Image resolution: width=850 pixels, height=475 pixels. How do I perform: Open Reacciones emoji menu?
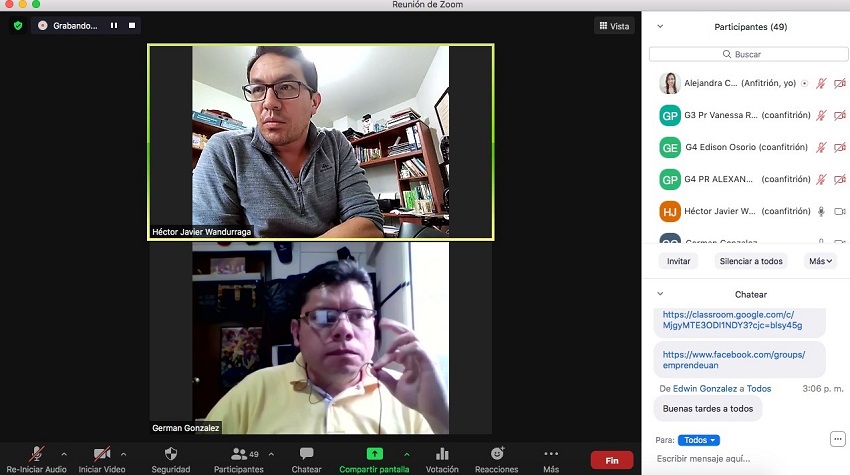click(497, 459)
